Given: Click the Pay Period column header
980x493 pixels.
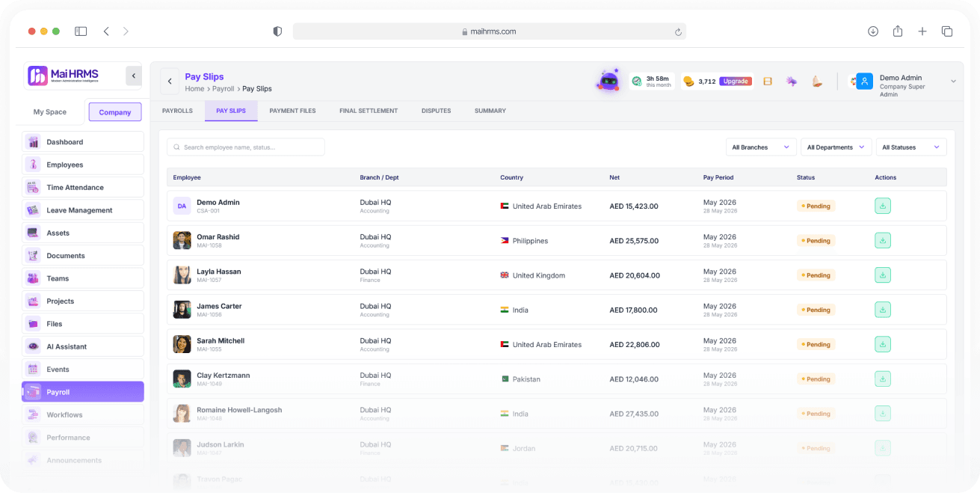Looking at the screenshot, I should 718,177.
